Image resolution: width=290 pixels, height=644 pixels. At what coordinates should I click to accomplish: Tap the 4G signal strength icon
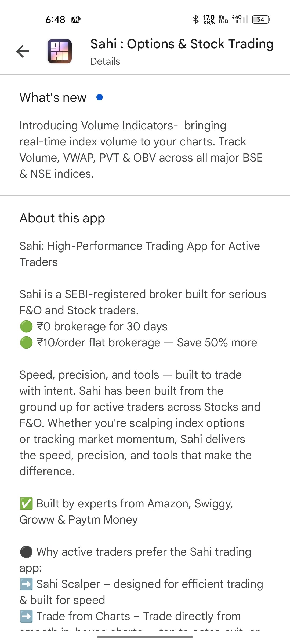240,19
